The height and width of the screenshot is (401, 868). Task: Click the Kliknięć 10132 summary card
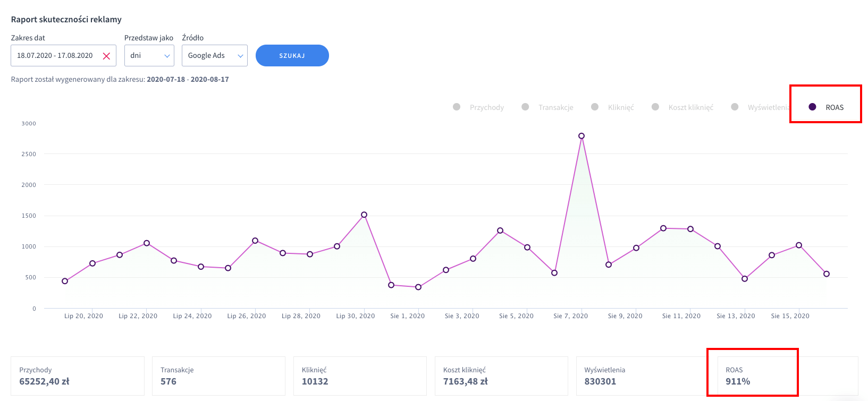pyautogui.click(x=360, y=376)
